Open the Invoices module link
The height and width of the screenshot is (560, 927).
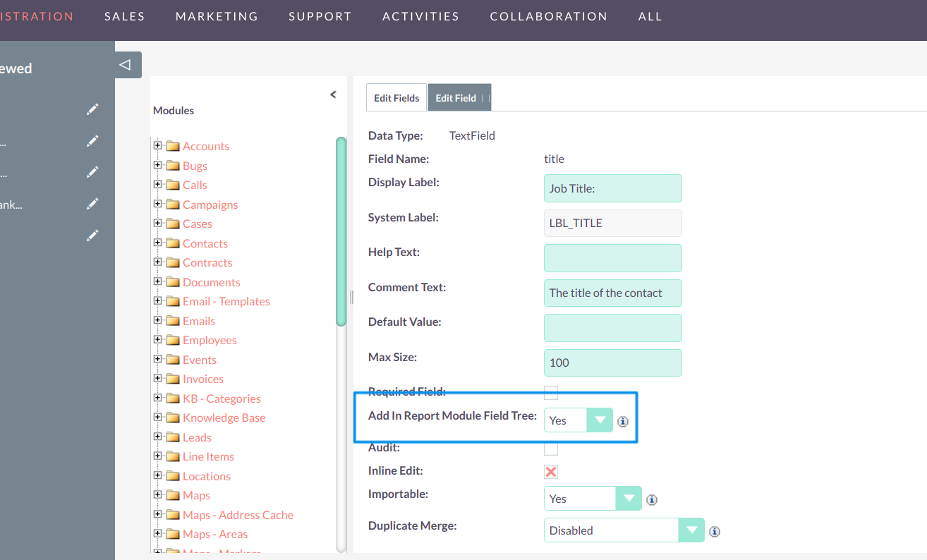pyautogui.click(x=203, y=379)
